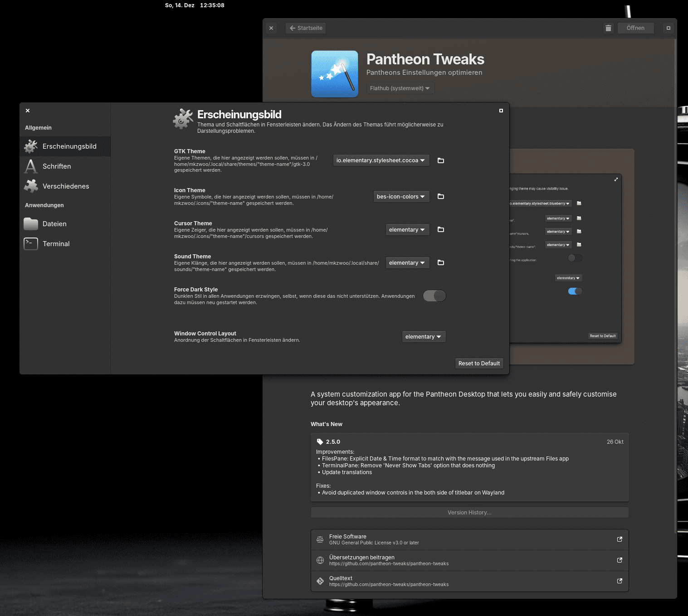688x616 pixels.
Task: Toggle the Force Dark Style switch
Action: click(x=434, y=296)
